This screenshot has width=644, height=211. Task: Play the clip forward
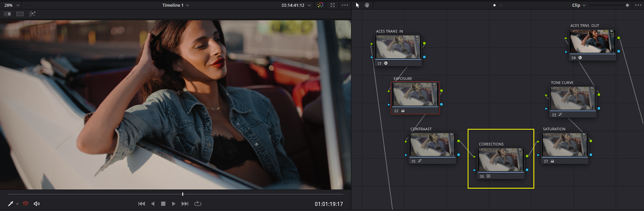click(174, 203)
